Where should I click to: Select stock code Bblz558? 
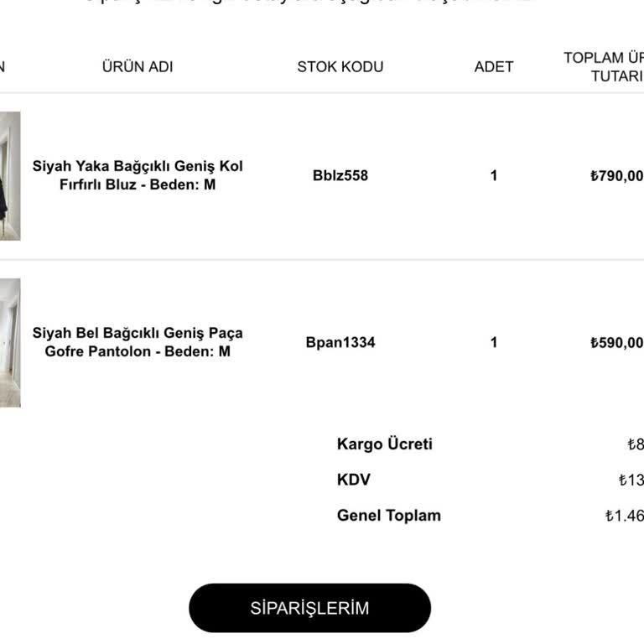coord(340,175)
